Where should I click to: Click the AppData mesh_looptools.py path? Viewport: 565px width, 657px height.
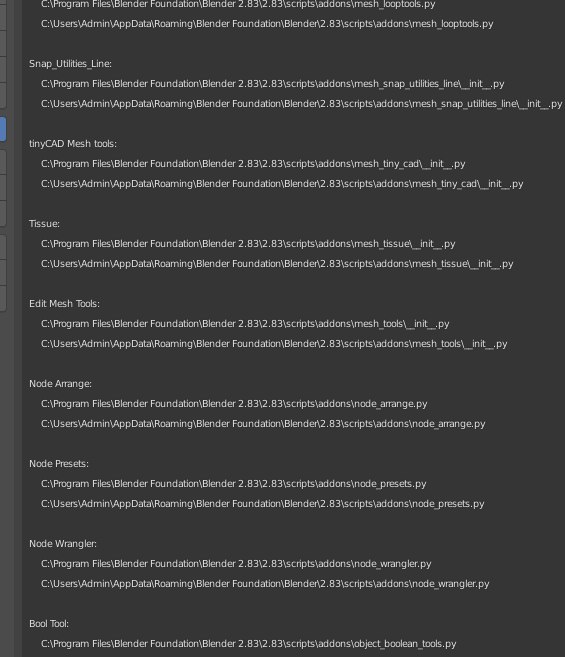point(267,24)
